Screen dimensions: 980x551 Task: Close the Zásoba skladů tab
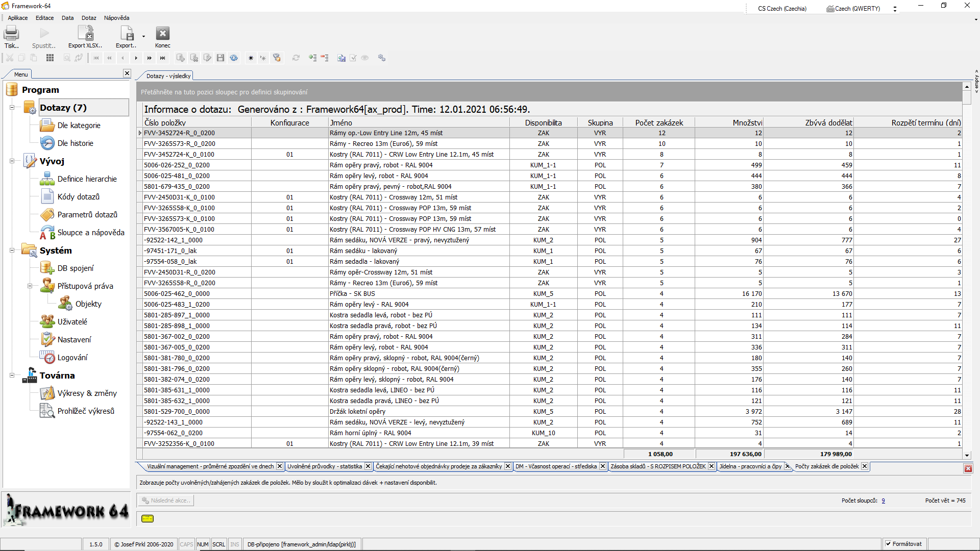click(712, 466)
